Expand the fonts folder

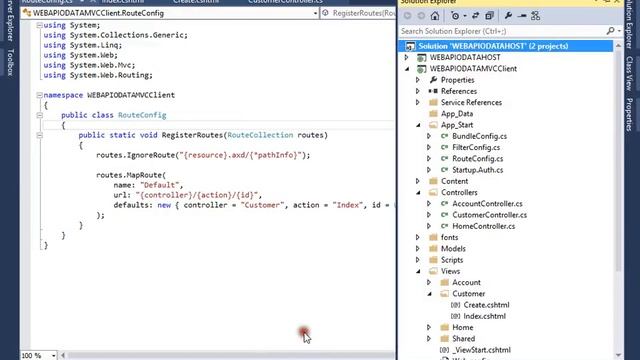click(x=418, y=238)
